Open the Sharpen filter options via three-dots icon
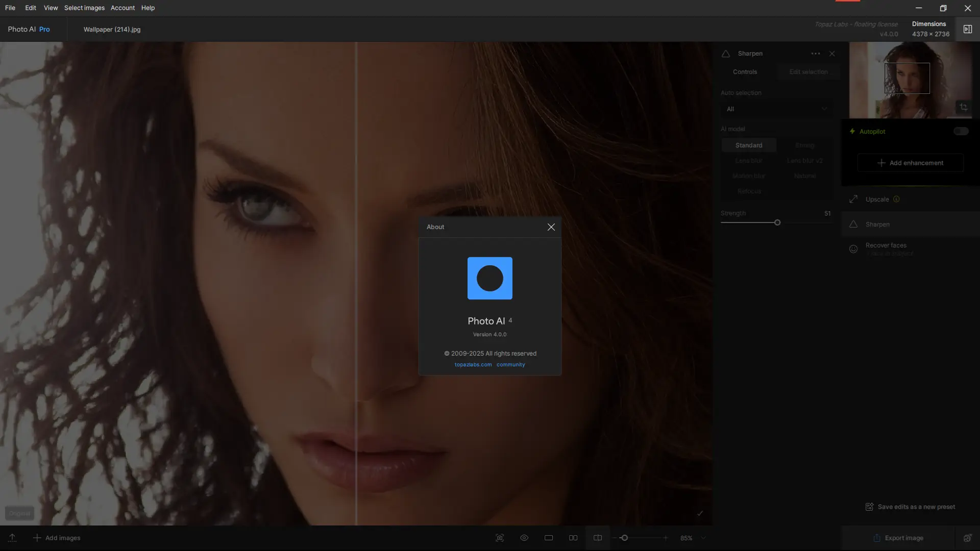This screenshot has width=980, height=551. click(x=815, y=54)
